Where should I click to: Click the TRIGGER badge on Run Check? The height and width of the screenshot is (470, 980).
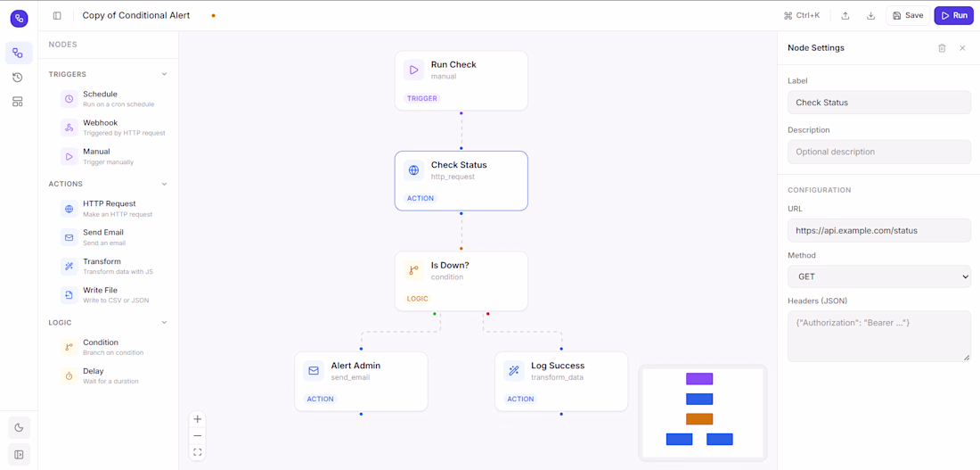pyautogui.click(x=422, y=98)
